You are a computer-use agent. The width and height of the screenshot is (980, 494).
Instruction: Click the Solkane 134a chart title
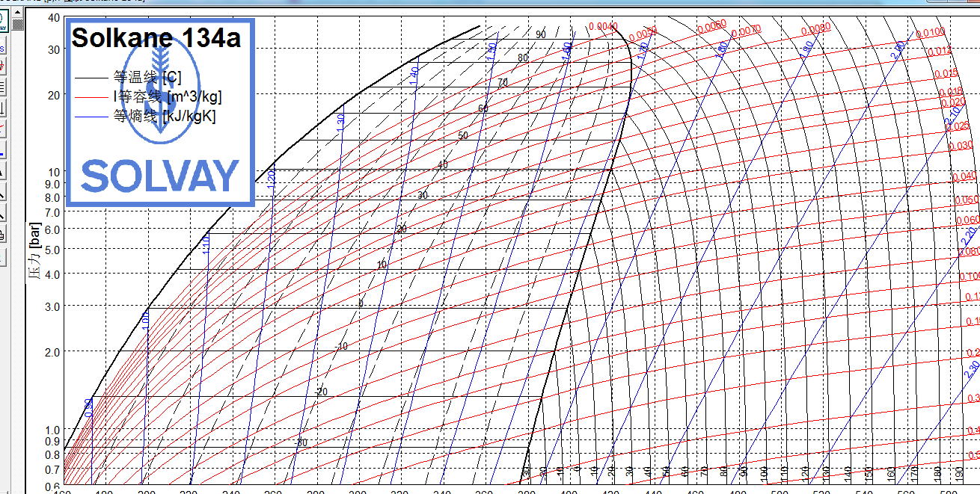pyautogui.click(x=156, y=37)
